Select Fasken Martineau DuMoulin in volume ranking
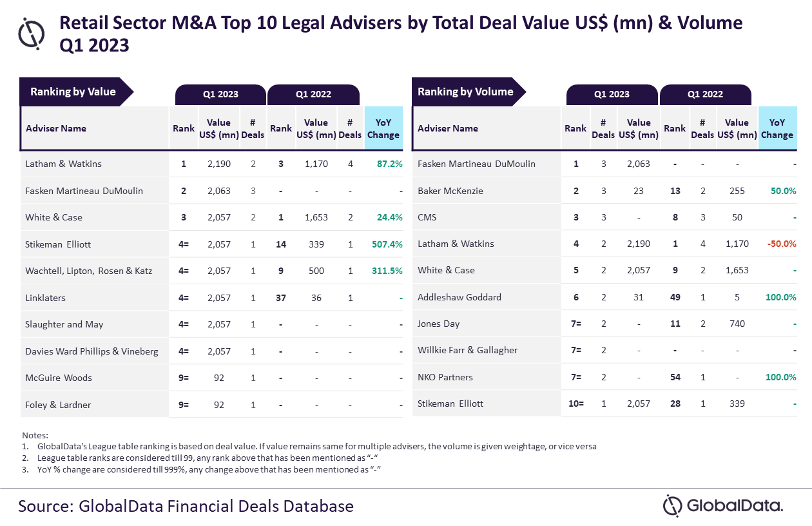 [476, 164]
